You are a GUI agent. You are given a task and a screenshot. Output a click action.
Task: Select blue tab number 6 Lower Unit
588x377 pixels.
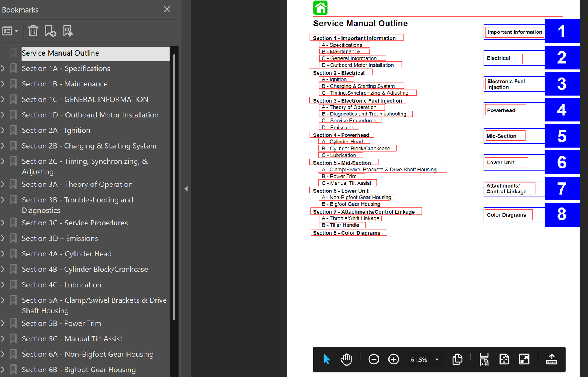(562, 162)
